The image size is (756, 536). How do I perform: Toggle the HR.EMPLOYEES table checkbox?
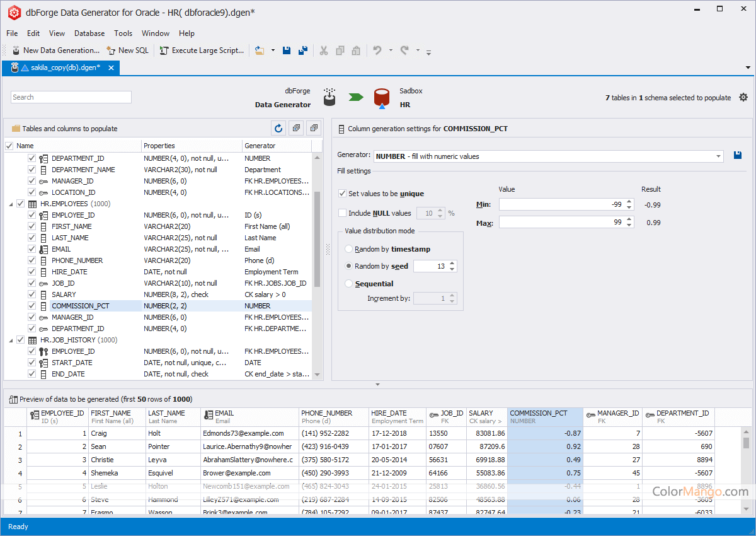coord(20,204)
